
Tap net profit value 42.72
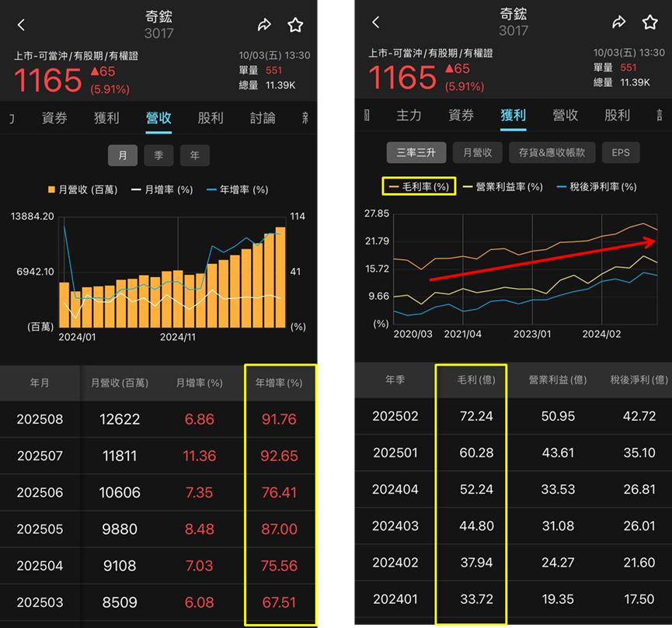click(x=639, y=416)
